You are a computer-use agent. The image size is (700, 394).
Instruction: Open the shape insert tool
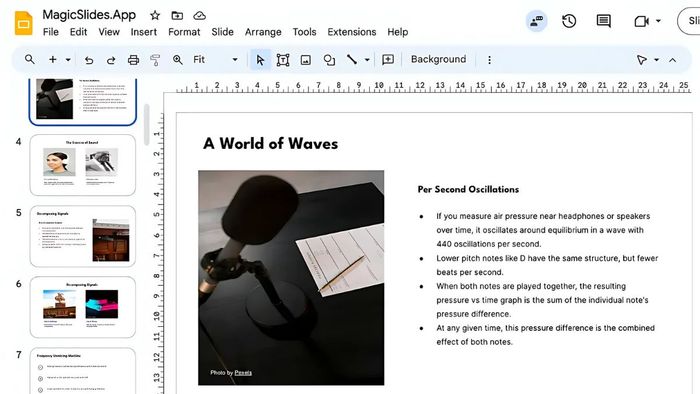click(x=329, y=60)
